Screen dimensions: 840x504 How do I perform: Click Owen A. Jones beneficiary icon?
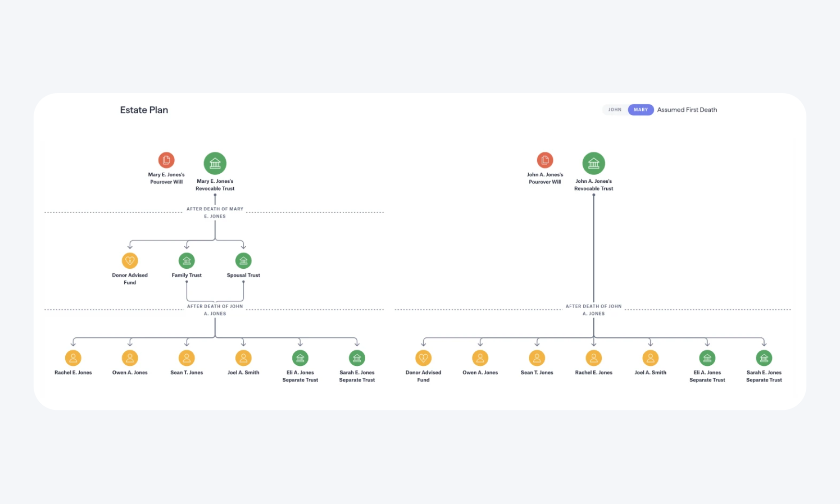point(130,358)
